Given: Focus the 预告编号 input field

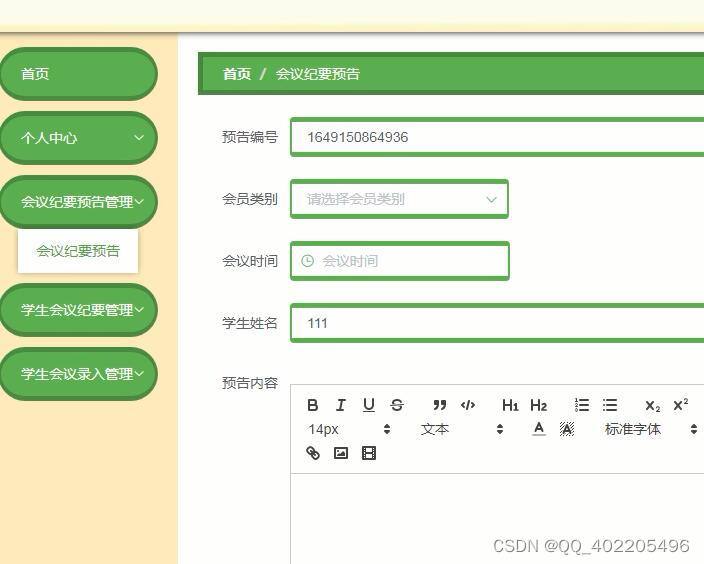Looking at the screenshot, I should (x=497, y=137).
